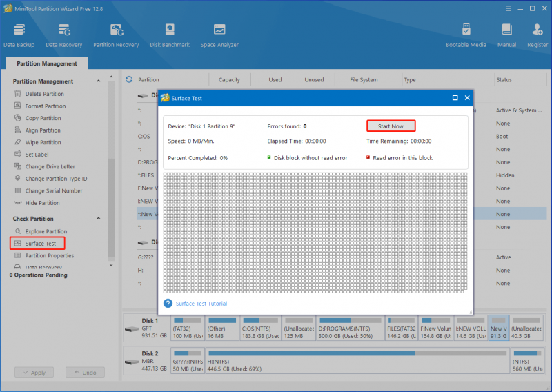Collapse the Partition Management section

(x=99, y=81)
